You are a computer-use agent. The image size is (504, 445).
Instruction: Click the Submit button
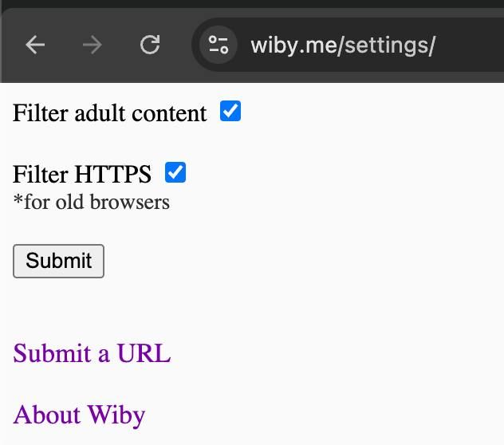(x=58, y=261)
